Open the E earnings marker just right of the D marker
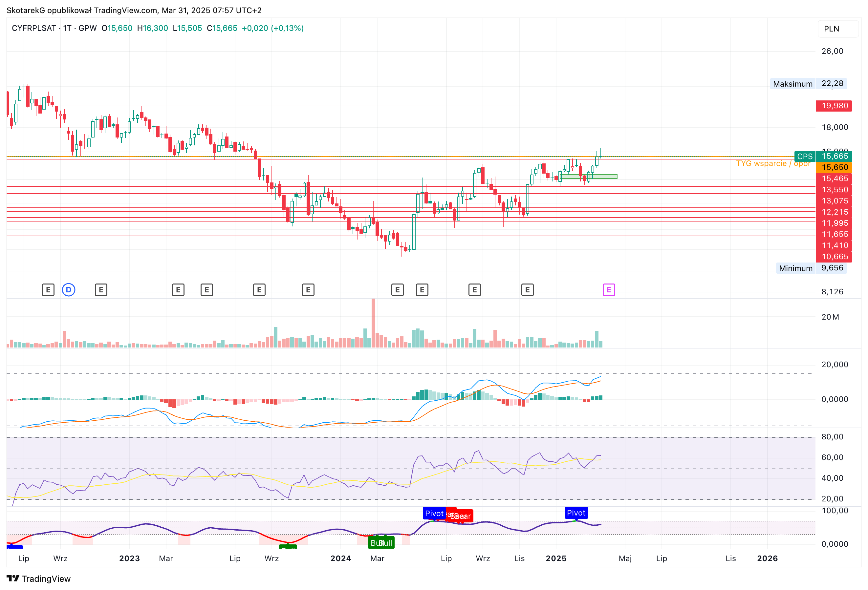Screen dimensions: 868x590 click(101, 290)
